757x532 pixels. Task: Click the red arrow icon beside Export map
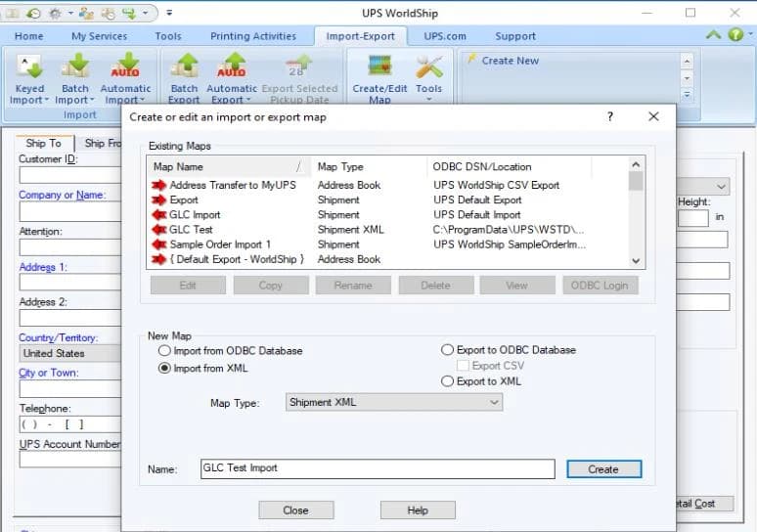click(159, 199)
